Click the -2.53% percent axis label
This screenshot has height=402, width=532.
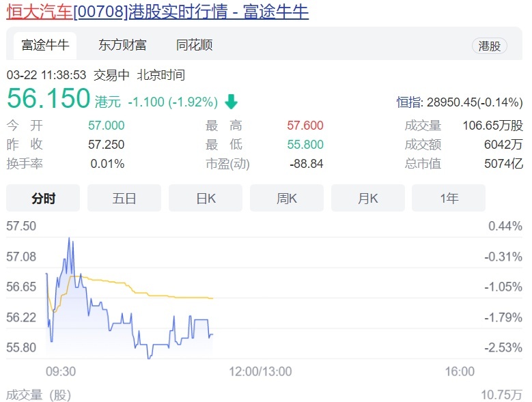(x=503, y=347)
